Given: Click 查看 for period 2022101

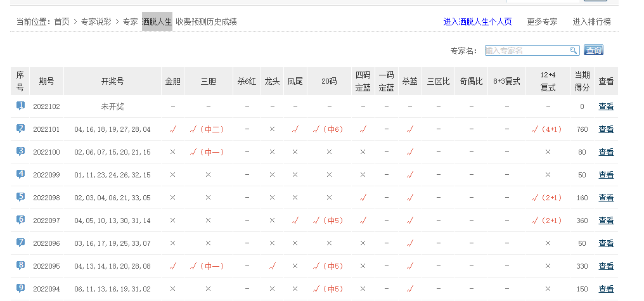Looking at the screenshot, I should point(606,129).
